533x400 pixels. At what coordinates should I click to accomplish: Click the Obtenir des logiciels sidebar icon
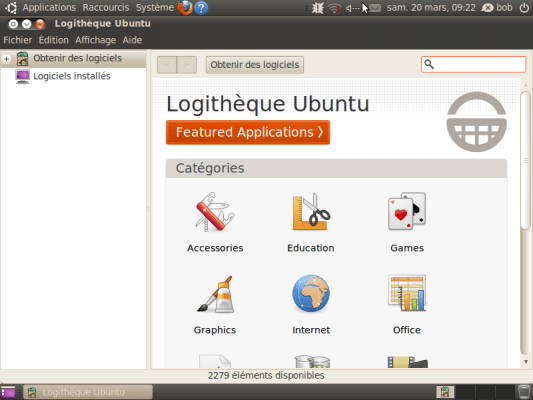tap(22, 58)
